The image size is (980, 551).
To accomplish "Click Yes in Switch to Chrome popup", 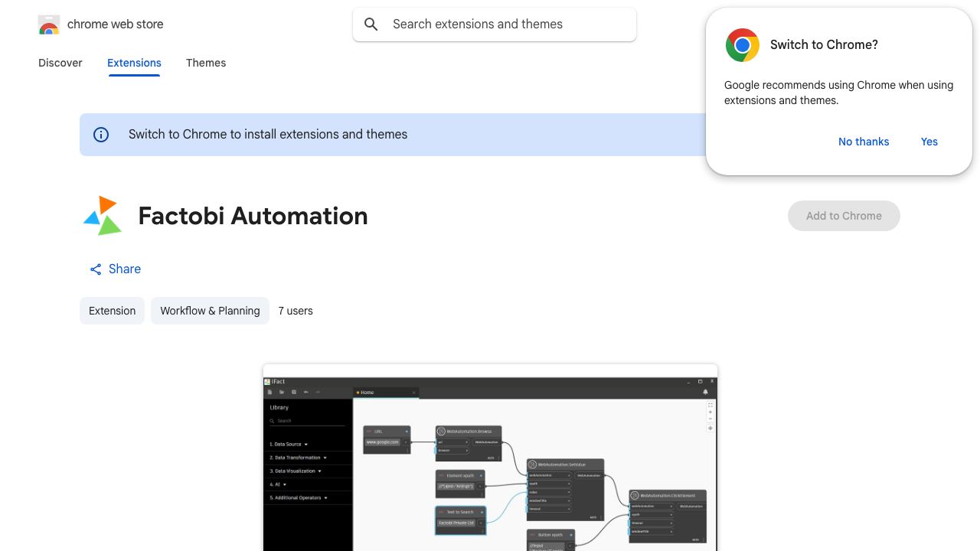I will (929, 142).
